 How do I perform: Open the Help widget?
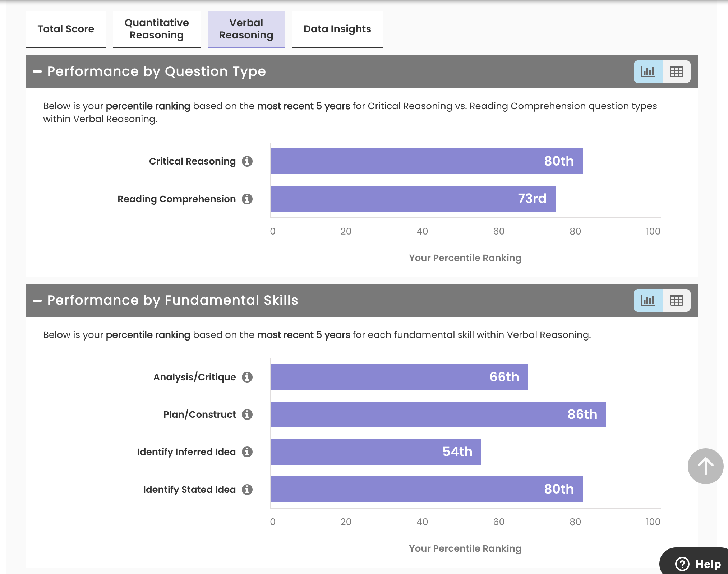[698, 564]
